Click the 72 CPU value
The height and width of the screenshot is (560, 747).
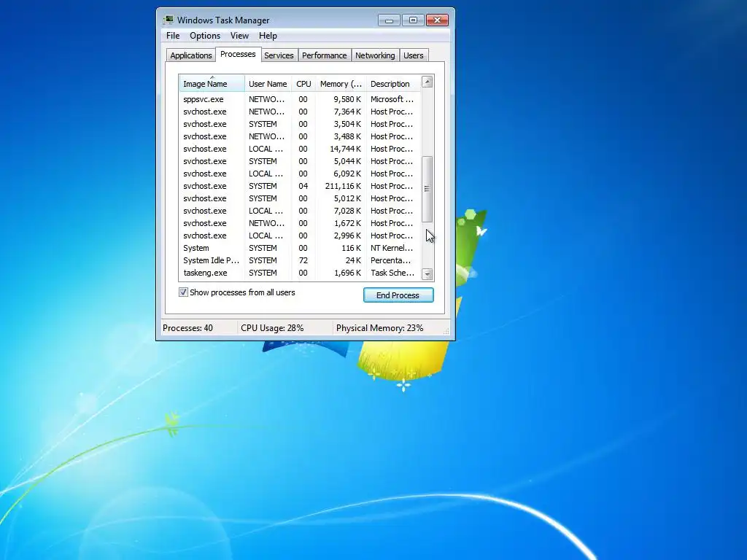click(x=303, y=260)
